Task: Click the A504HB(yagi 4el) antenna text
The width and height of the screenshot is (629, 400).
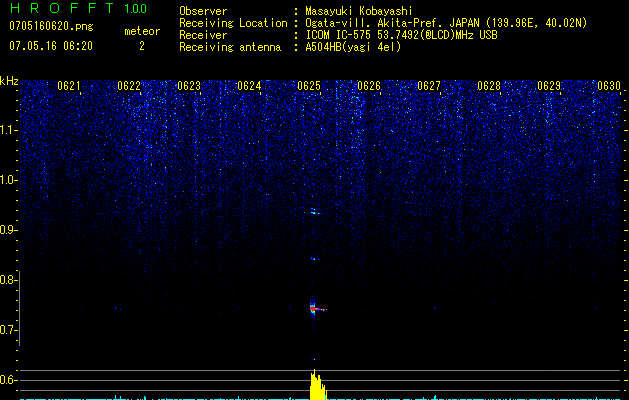Action: [x=353, y=47]
